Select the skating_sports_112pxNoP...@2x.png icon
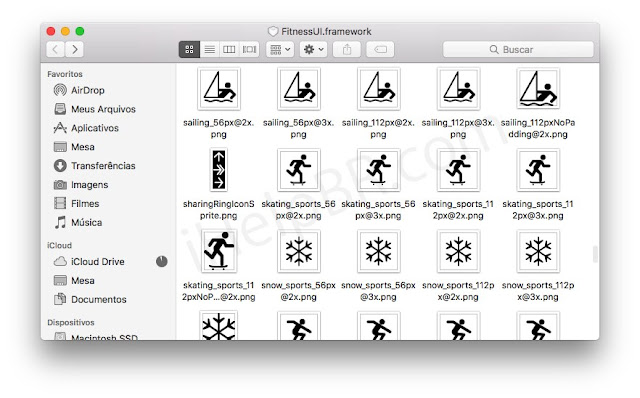Viewport: 640px width, 398px height. pyautogui.click(x=219, y=251)
